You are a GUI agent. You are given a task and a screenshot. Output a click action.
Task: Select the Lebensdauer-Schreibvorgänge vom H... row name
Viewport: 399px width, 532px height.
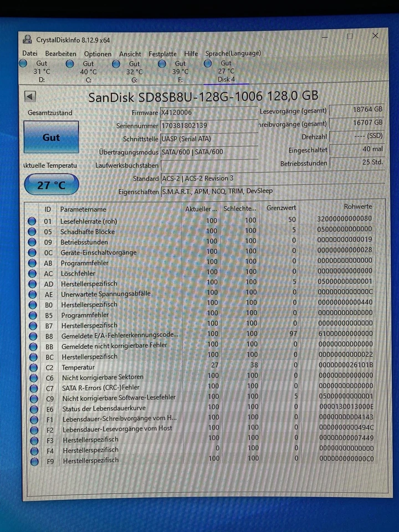[x=120, y=419]
